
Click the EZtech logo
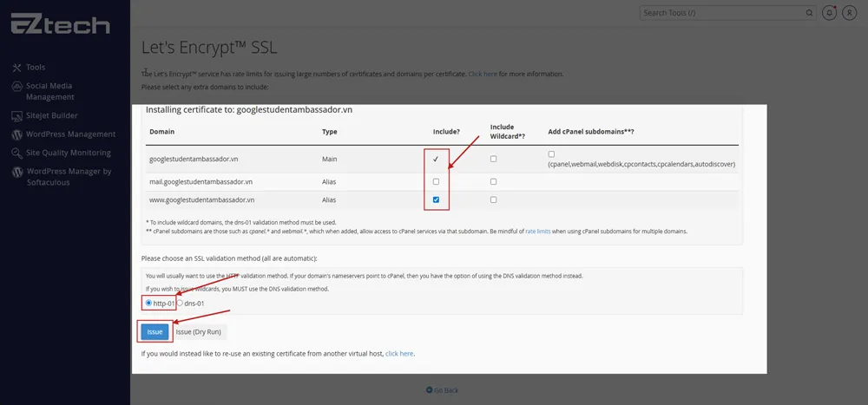click(61, 23)
